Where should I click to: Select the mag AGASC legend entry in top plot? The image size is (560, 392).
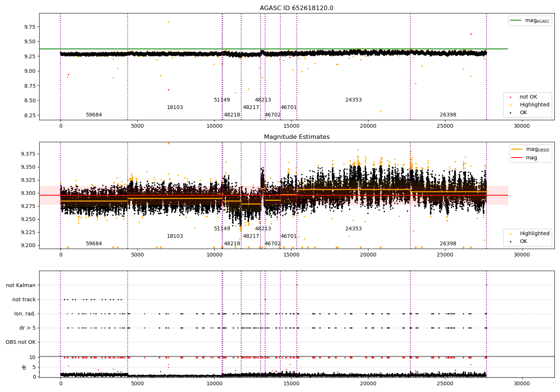click(x=530, y=21)
